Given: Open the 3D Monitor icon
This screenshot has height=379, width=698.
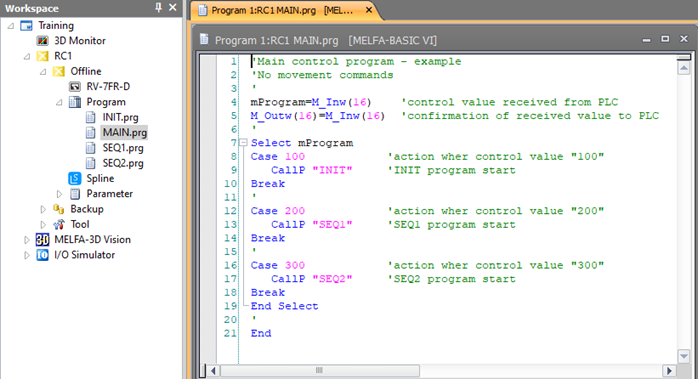Looking at the screenshot, I should tap(43, 41).
